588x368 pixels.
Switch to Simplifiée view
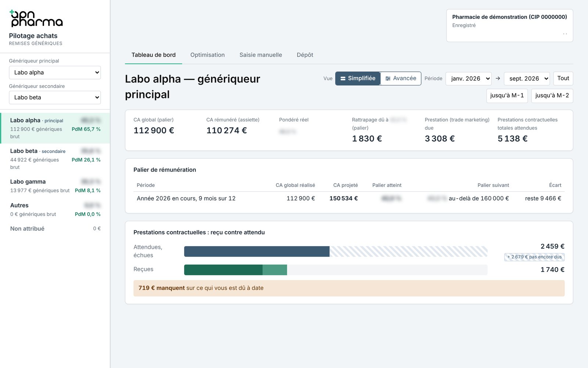coord(358,78)
